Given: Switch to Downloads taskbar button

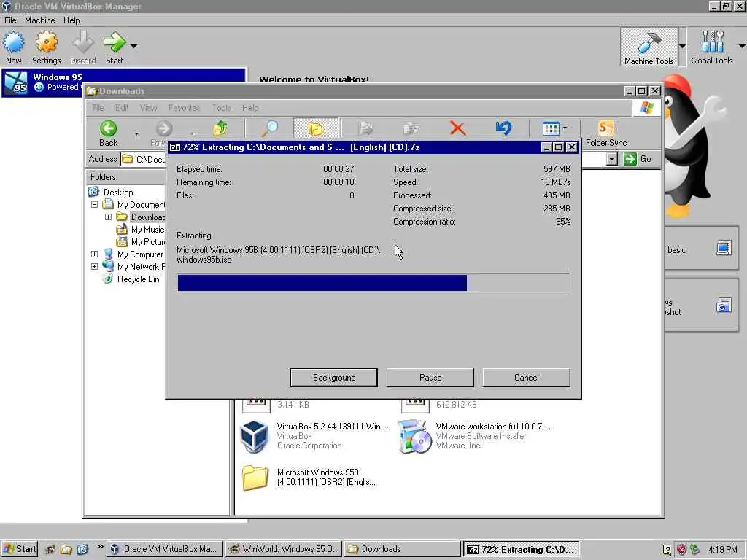Looking at the screenshot, I should pos(402,549).
